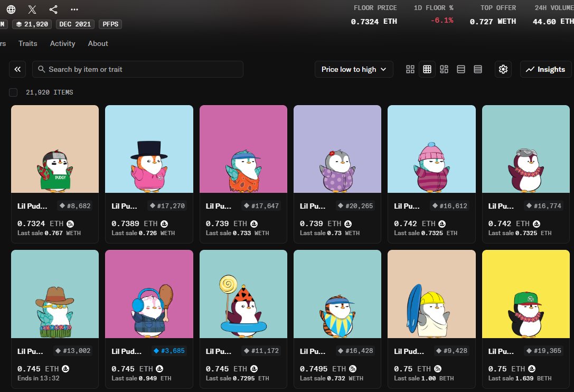
Task: Click 'Last sale 0.7295 ETH' text
Action: click(237, 378)
